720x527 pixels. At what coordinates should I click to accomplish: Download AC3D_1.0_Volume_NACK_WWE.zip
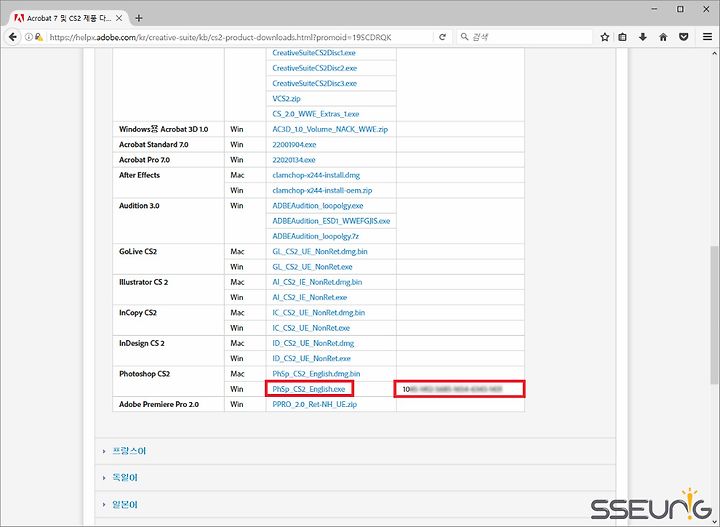coord(330,129)
